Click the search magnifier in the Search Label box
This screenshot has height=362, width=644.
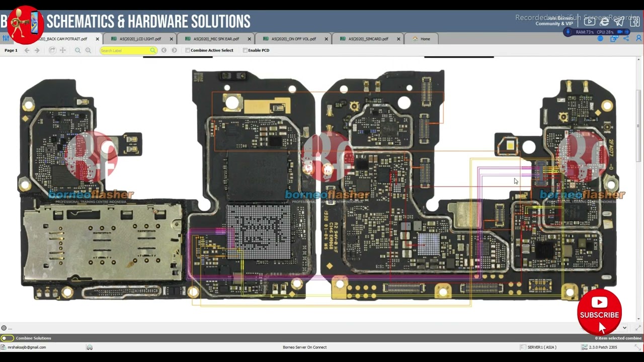[152, 50]
